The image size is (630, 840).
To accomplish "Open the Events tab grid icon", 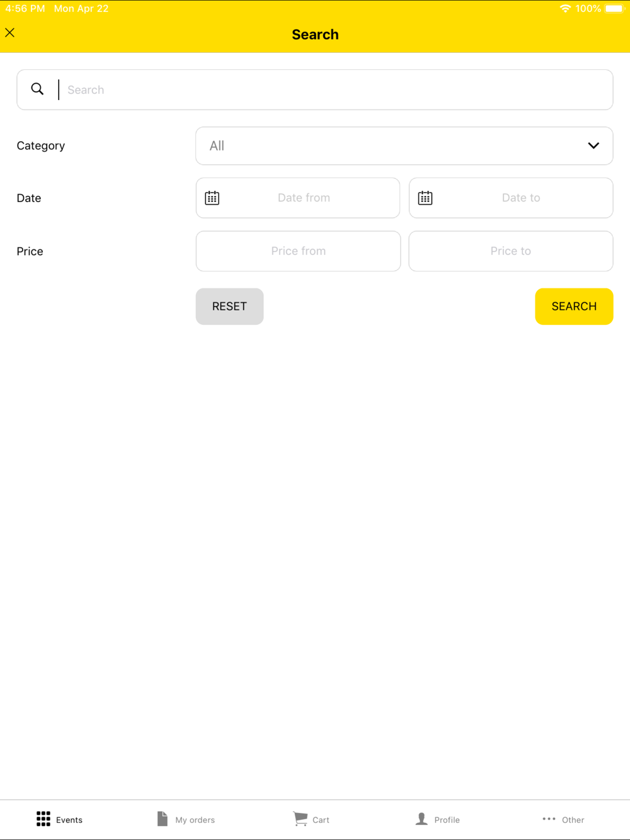I will pos(43,819).
